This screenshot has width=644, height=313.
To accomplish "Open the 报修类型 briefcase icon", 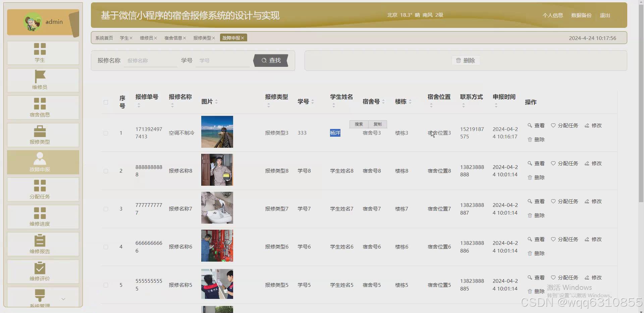I will coord(40,131).
